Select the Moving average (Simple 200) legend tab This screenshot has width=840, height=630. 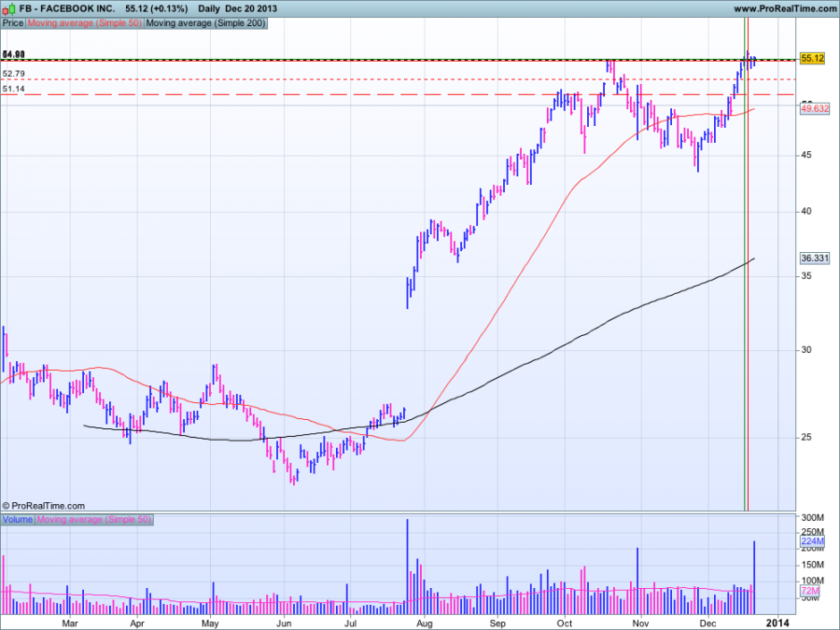205,23
